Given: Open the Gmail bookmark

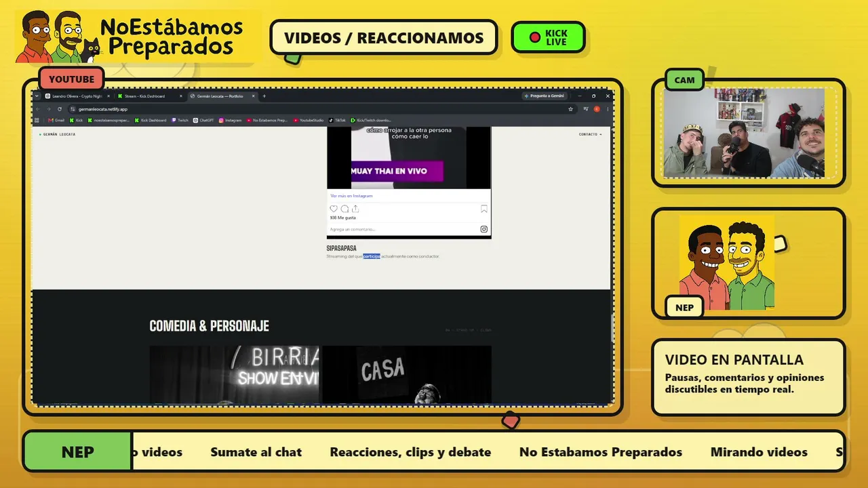Looking at the screenshot, I should (57, 120).
